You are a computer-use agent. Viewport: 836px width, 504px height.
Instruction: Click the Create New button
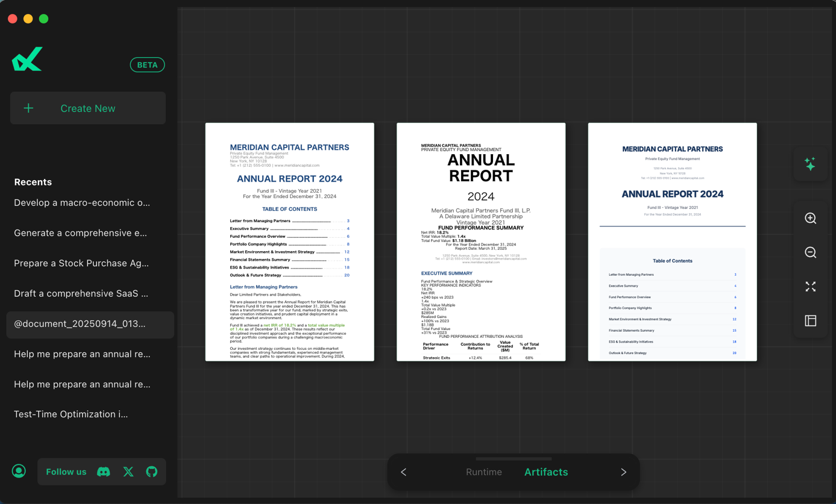88,108
